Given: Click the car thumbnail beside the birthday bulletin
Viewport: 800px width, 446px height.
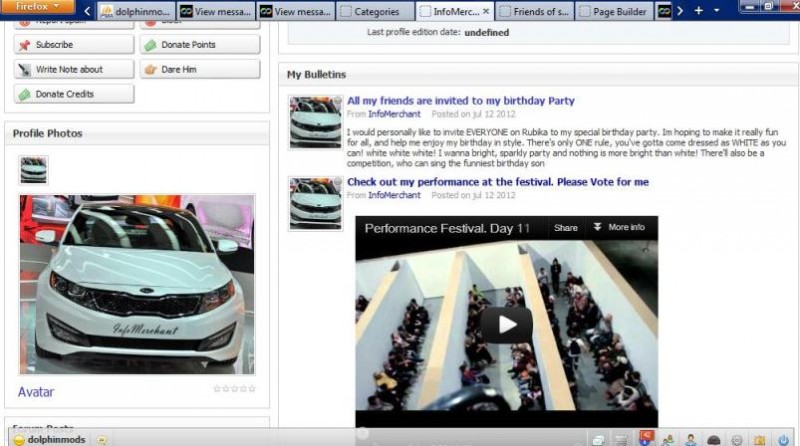Looking at the screenshot, I should click(x=315, y=122).
